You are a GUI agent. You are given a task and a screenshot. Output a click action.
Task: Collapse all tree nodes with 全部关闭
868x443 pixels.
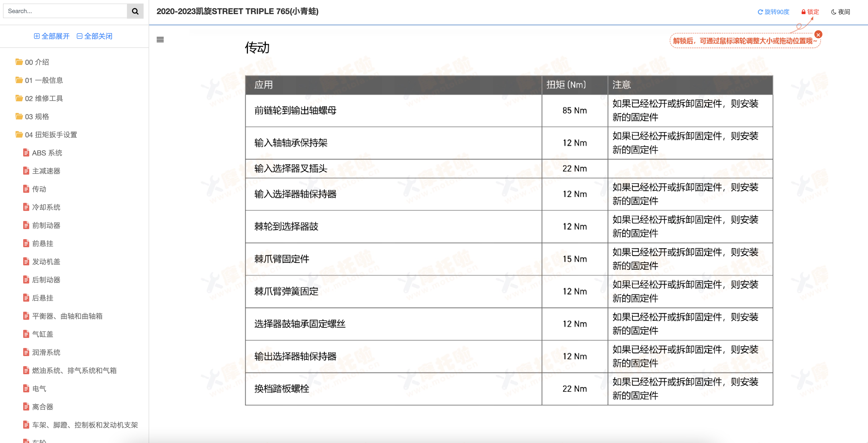pos(94,36)
